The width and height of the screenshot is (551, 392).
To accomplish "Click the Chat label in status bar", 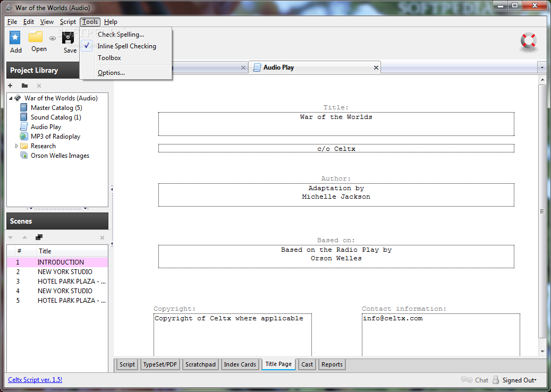I will pos(482,380).
